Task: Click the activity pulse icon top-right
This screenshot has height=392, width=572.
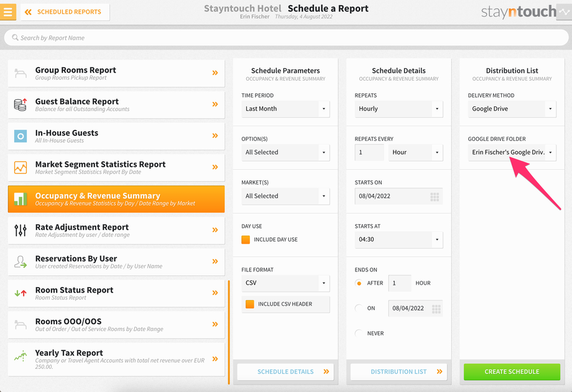Action: tap(564, 12)
